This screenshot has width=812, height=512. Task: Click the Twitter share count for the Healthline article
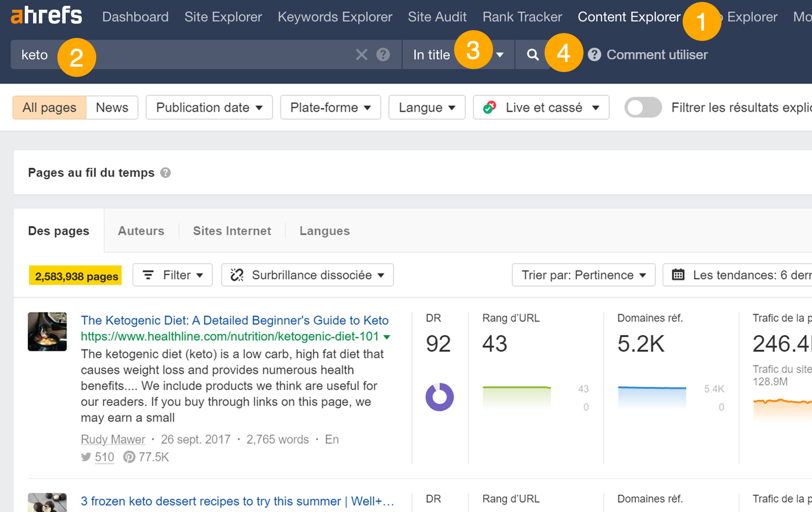104,457
